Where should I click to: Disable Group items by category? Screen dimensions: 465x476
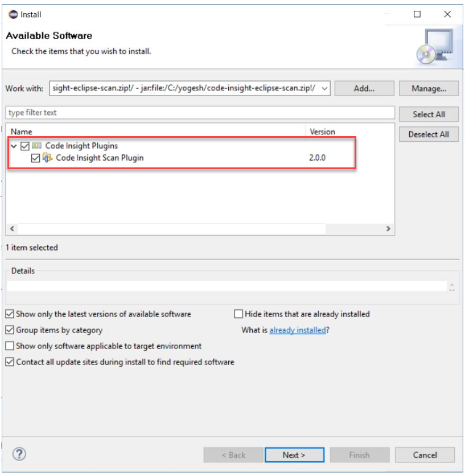[10, 330]
